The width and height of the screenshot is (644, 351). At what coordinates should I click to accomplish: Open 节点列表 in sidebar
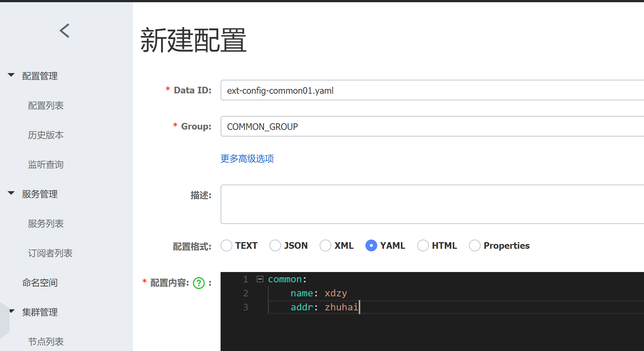click(x=46, y=342)
